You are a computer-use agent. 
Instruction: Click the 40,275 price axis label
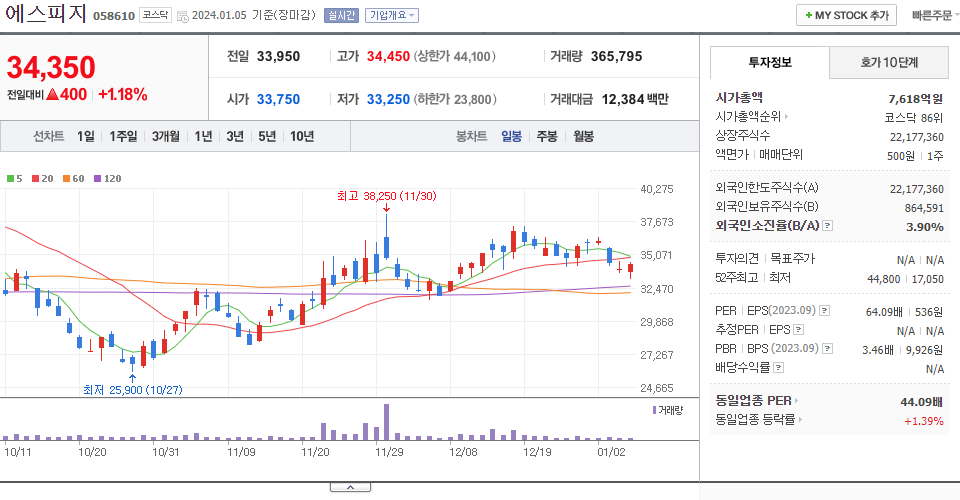tap(656, 190)
